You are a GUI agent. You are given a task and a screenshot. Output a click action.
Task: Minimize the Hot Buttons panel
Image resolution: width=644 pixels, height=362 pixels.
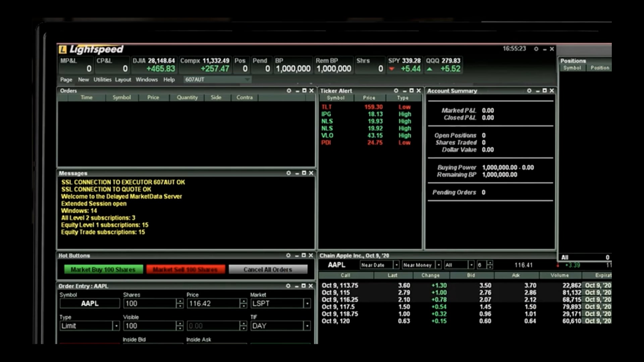coord(297,256)
